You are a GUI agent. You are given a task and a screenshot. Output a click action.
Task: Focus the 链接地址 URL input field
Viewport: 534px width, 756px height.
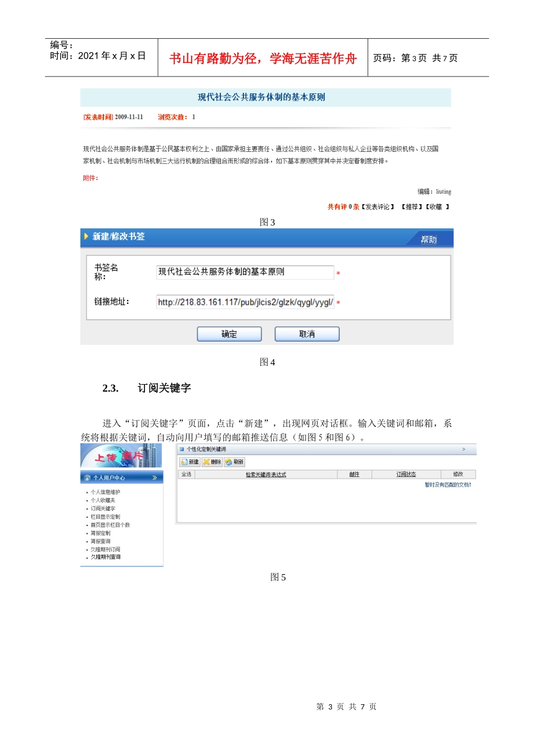(245, 302)
